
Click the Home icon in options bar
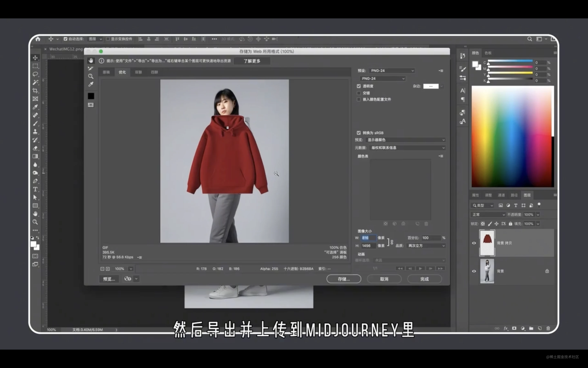[38, 39]
